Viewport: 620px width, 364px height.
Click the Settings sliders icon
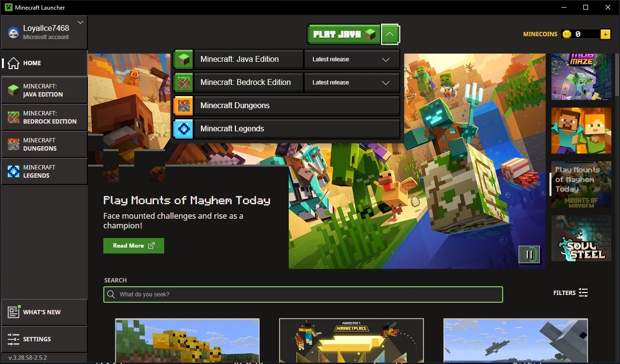point(14,339)
